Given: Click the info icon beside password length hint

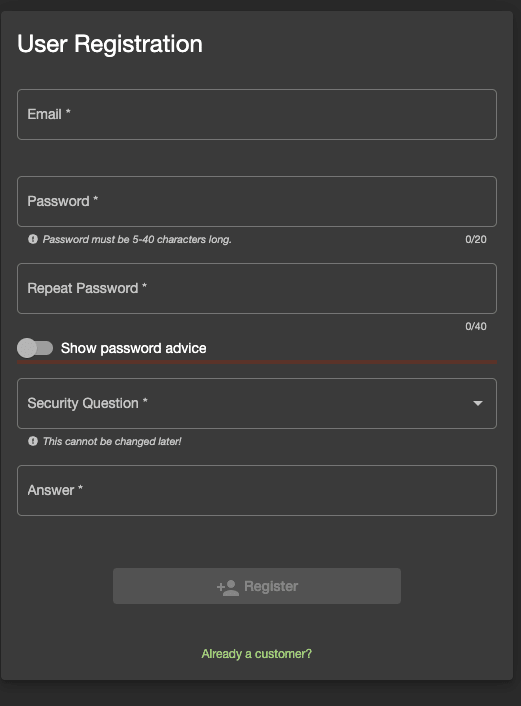Looking at the screenshot, I should click(x=33, y=239).
